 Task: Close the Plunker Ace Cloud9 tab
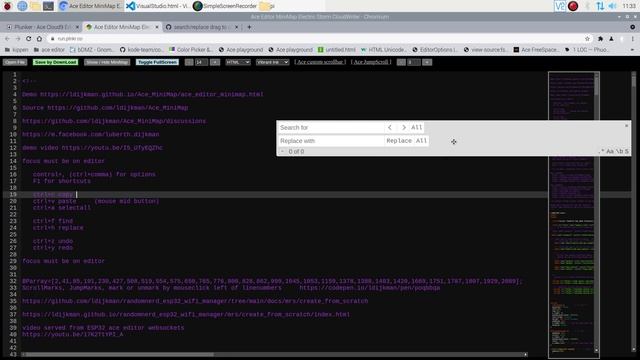coord(77,27)
